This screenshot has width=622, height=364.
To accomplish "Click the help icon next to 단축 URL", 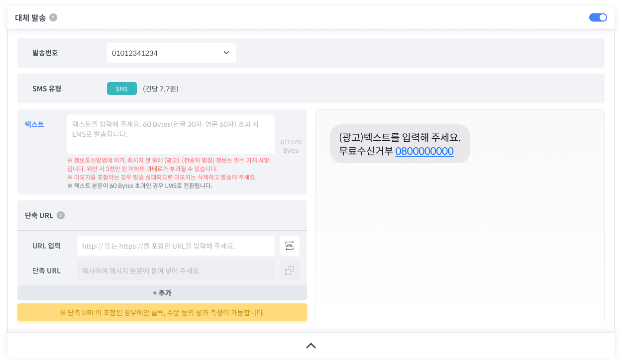I will [x=61, y=215].
